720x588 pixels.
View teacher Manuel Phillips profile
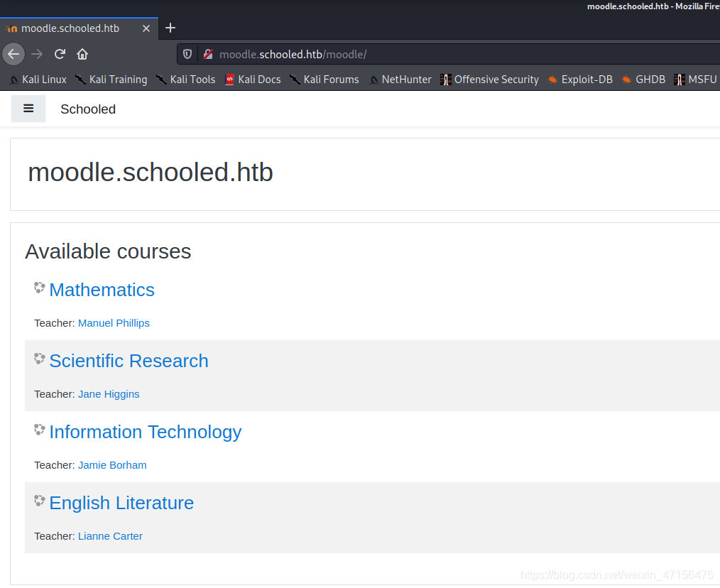114,323
